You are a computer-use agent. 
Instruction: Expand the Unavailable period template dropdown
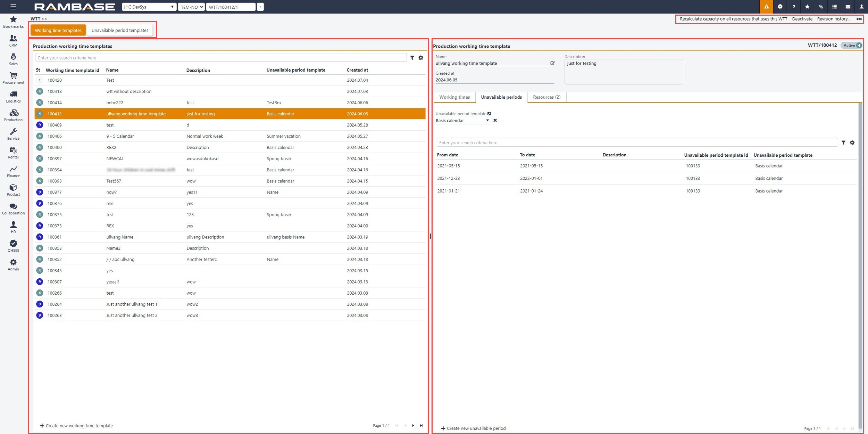pos(487,121)
